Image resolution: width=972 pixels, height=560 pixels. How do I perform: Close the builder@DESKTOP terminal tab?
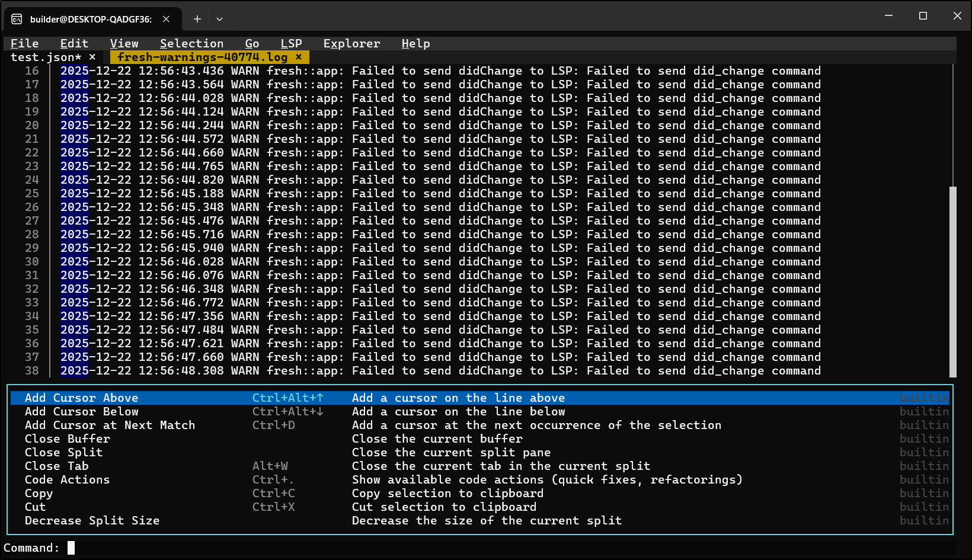pyautogui.click(x=167, y=19)
